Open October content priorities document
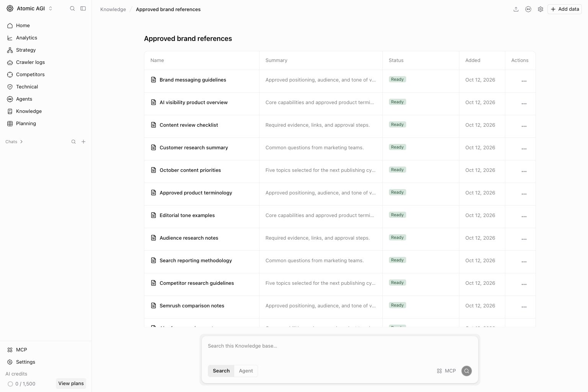588x392 pixels. coord(190,170)
